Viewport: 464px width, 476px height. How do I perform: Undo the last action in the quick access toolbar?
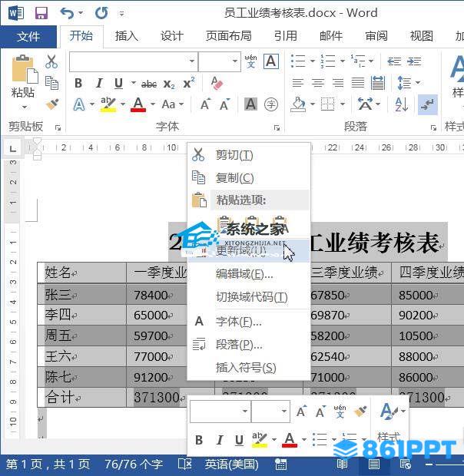67,13
